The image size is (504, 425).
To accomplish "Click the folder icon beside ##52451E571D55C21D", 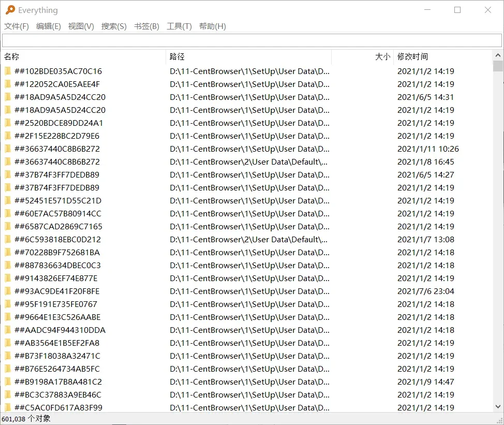I will 7,200.
